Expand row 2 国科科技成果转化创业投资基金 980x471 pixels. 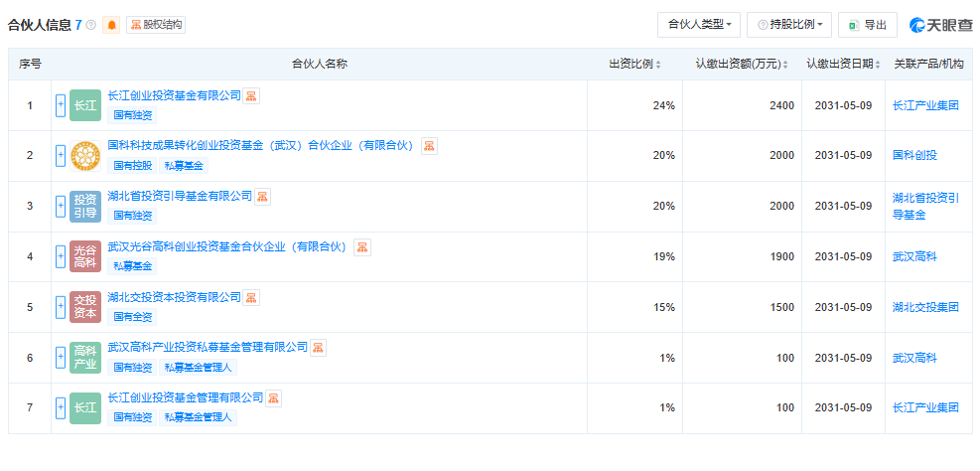61,156
